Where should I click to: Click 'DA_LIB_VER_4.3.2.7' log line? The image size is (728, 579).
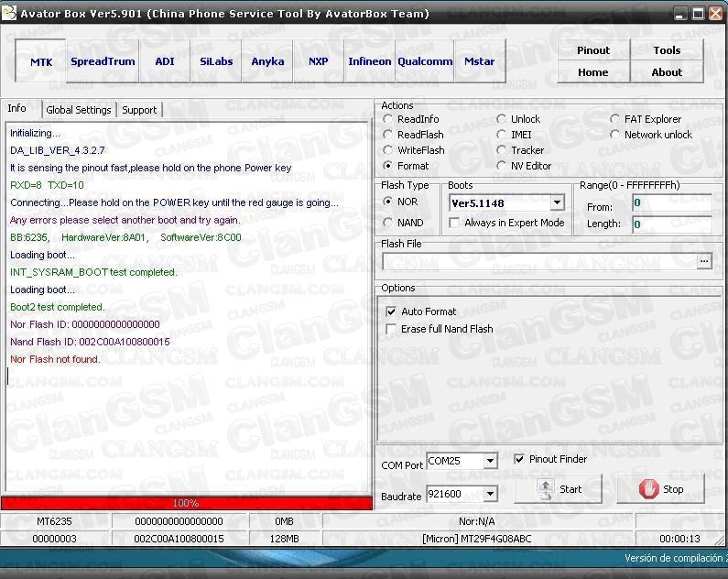tap(58, 150)
